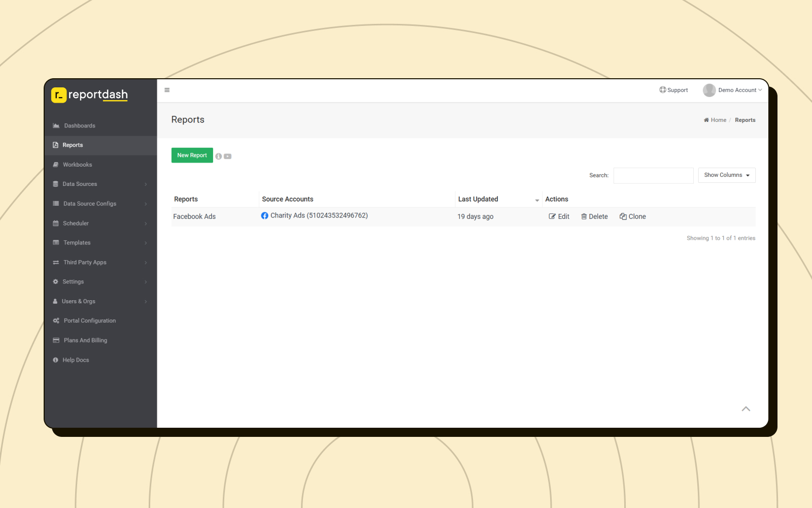Image resolution: width=812 pixels, height=508 pixels.
Task: Click the Portal Configuration gears icon
Action: click(x=56, y=321)
